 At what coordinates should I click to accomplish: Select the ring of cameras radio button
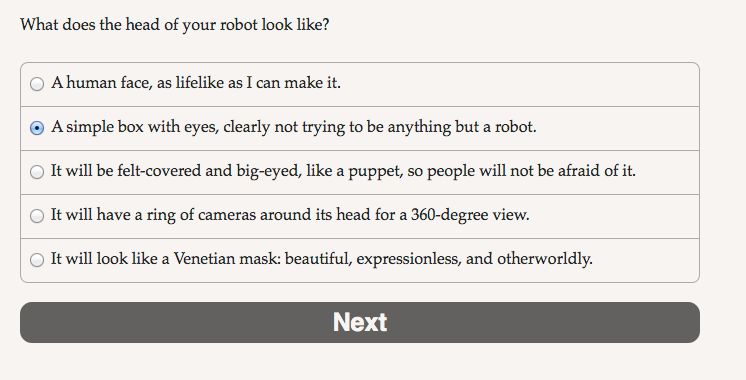tap(37, 216)
